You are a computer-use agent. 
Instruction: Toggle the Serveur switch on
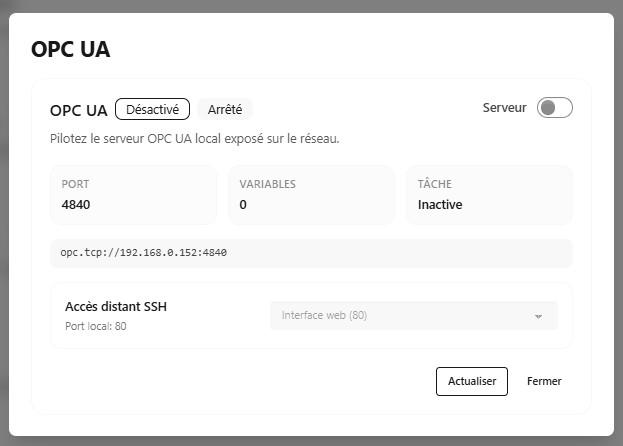[x=555, y=108]
